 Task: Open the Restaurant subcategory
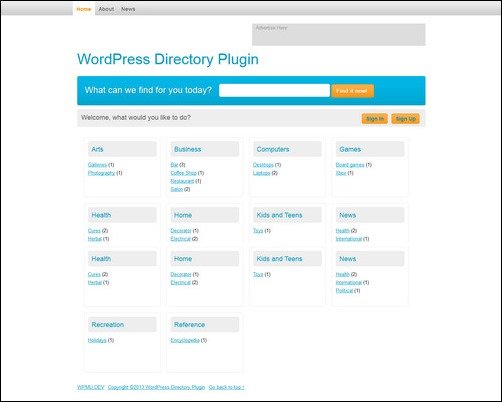coord(182,181)
